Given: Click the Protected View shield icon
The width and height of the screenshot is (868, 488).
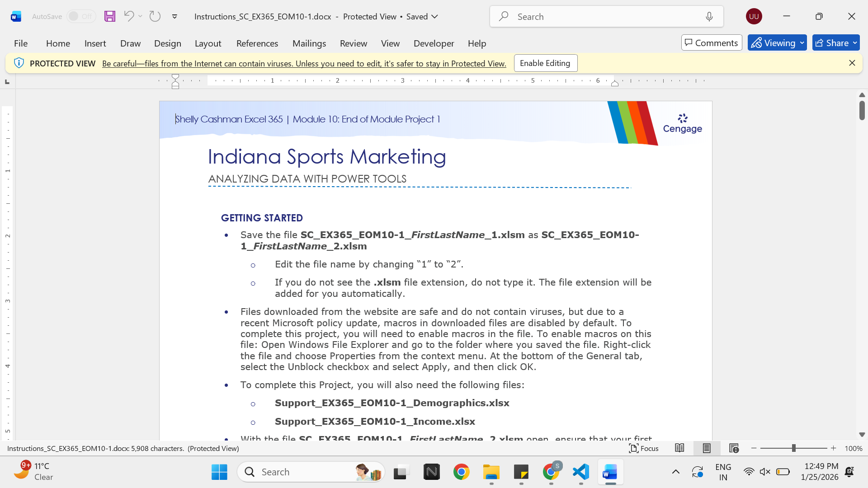Looking at the screenshot, I should point(19,63).
